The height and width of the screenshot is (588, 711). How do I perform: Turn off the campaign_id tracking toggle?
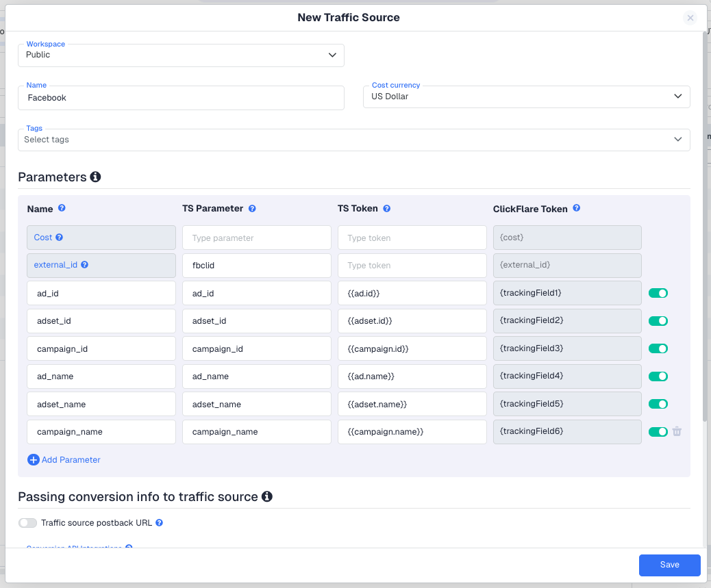pyautogui.click(x=658, y=349)
